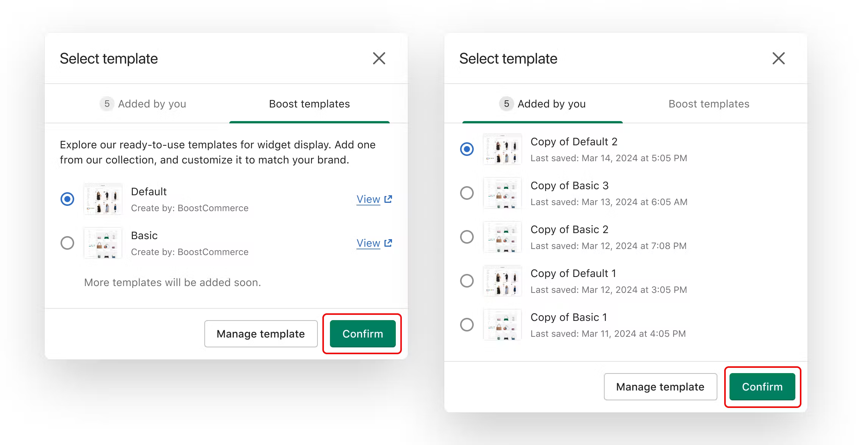The height and width of the screenshot is (445, 868).
Task: Choose Copy of Default 1 radio option
Action: pyautogui.click(x=467, y=281)
